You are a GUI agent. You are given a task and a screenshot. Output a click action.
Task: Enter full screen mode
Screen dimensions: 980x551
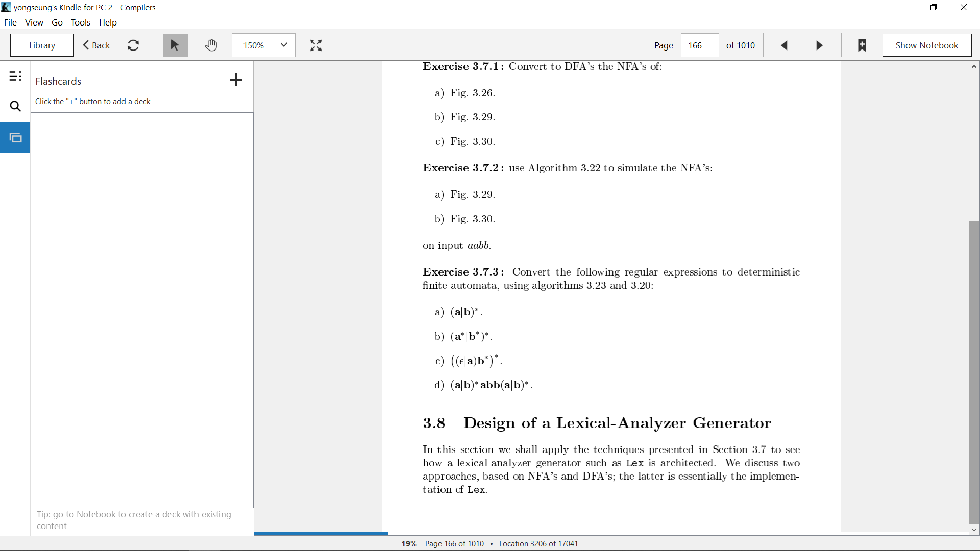316,45
